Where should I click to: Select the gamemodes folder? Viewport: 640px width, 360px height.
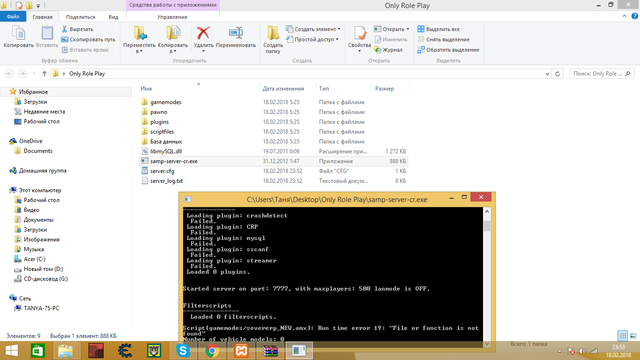166,102
